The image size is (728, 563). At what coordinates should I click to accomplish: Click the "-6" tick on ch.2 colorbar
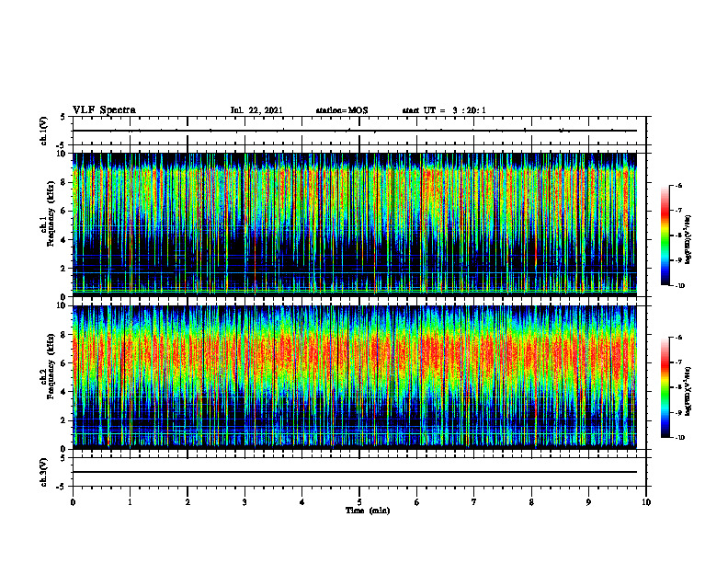pos(679,338)
